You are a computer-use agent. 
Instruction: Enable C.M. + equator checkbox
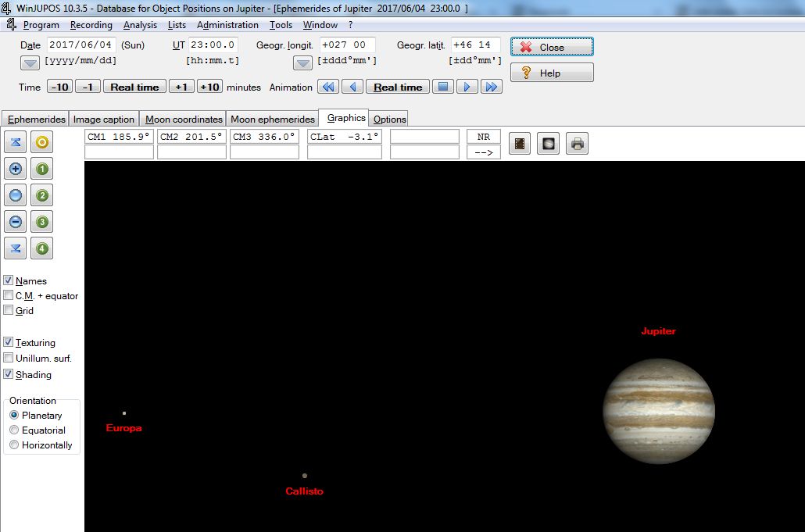(x=9, y=295)
